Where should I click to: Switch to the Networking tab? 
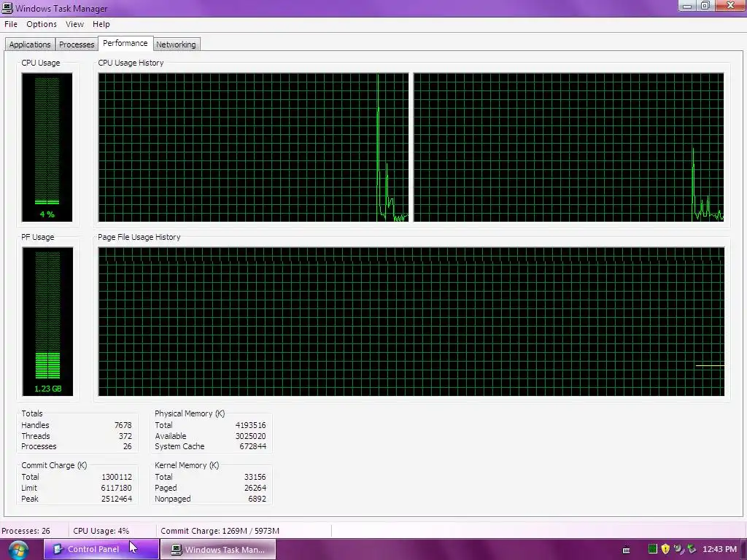tap(176, 44)
